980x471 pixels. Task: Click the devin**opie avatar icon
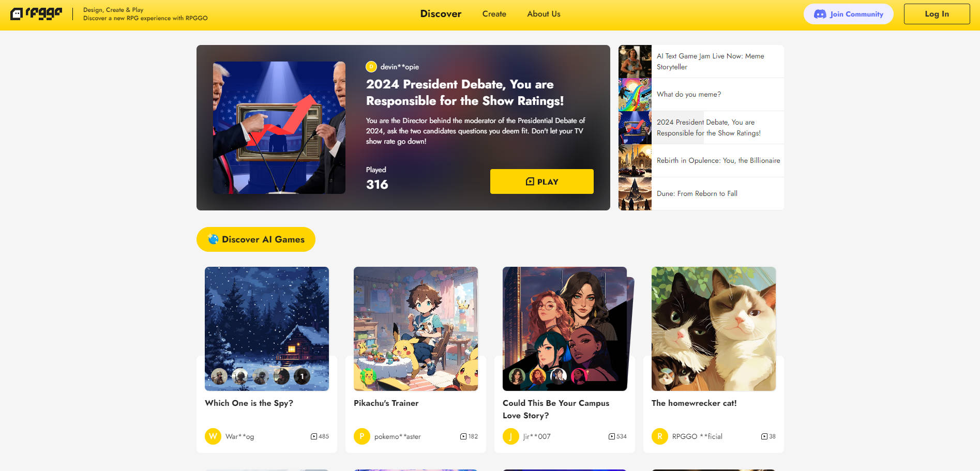click(x=371, y=67)
